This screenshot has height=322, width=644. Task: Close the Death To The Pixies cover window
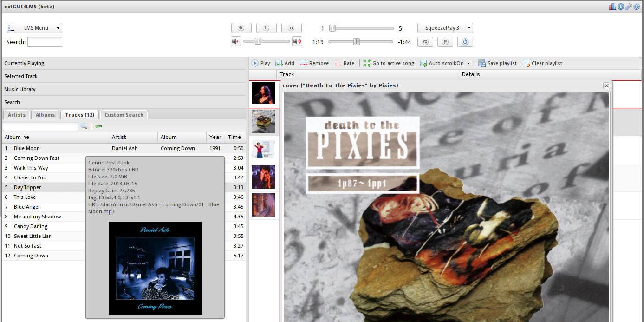click(x=606, y=85)
